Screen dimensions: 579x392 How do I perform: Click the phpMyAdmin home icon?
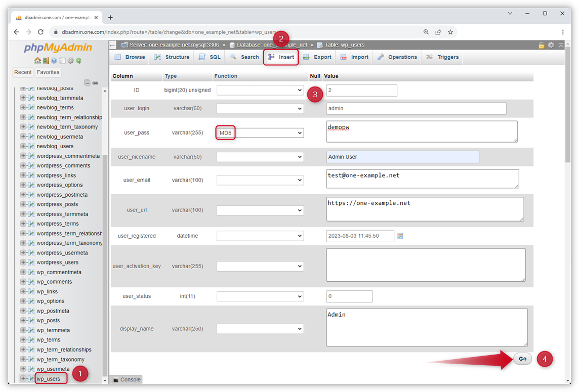click(37, 61)
